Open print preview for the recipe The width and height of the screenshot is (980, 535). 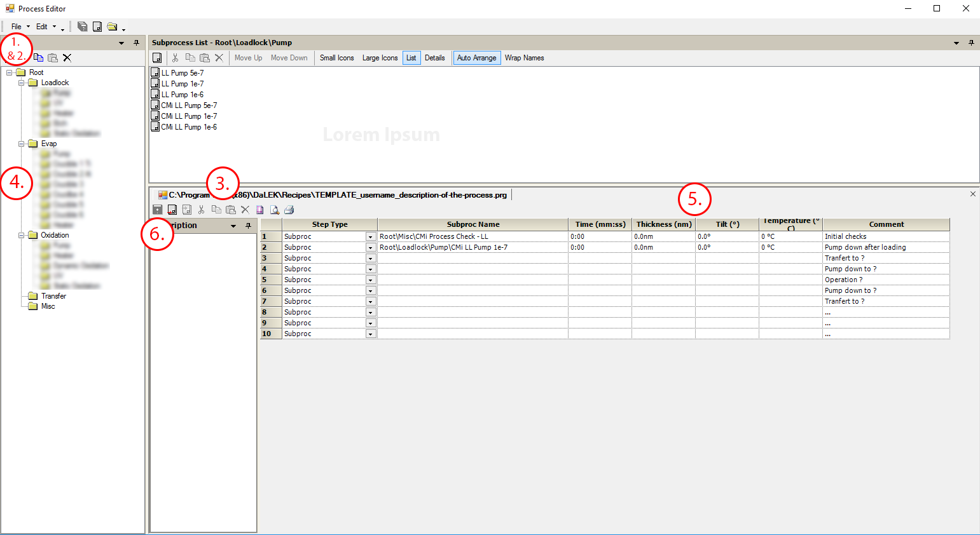click(x=275, y=210)
